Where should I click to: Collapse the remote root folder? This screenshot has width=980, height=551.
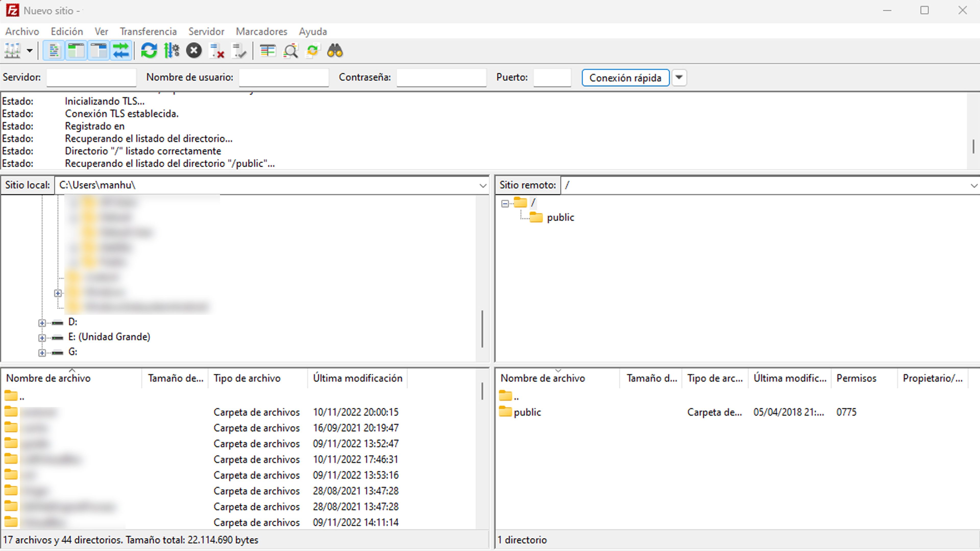click(x=505, y=204)
